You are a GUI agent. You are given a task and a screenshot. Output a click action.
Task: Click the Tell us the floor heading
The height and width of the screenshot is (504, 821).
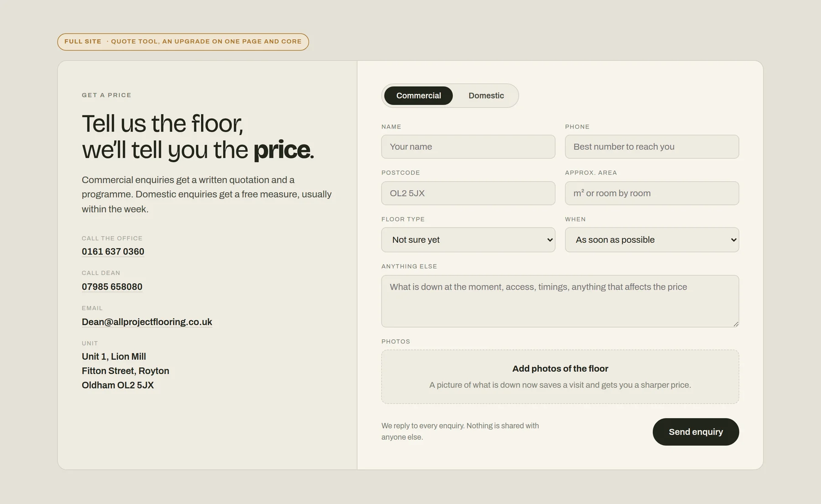pos(198,136)
